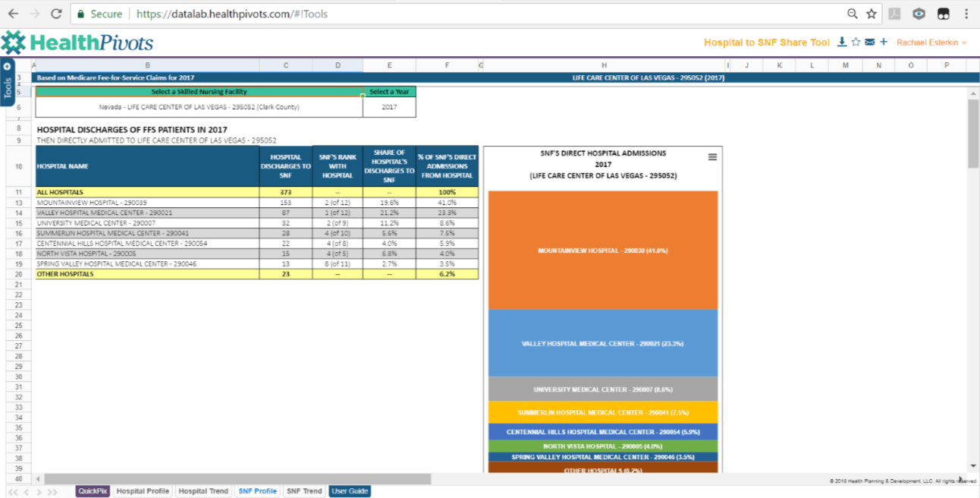Image resolution: width=980 pixels, height=498 pixels.
Task: Open the User Guide tab
Action: (x=350, y=491)
